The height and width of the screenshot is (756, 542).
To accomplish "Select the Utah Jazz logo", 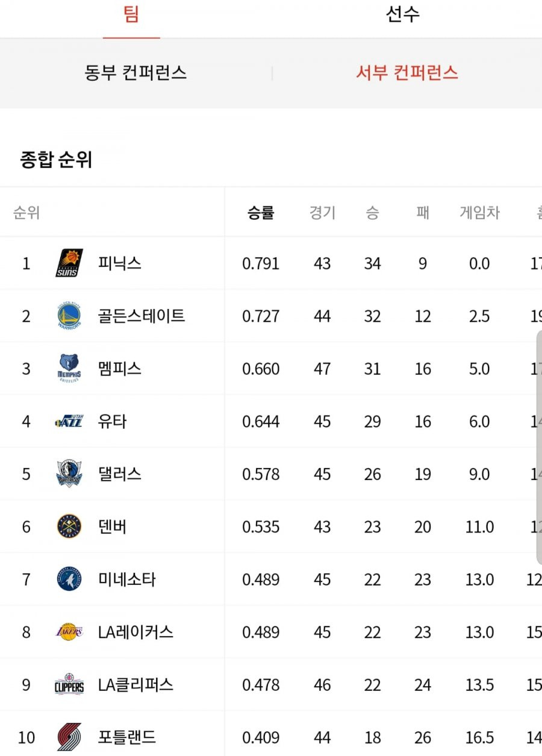I will 69,421.
